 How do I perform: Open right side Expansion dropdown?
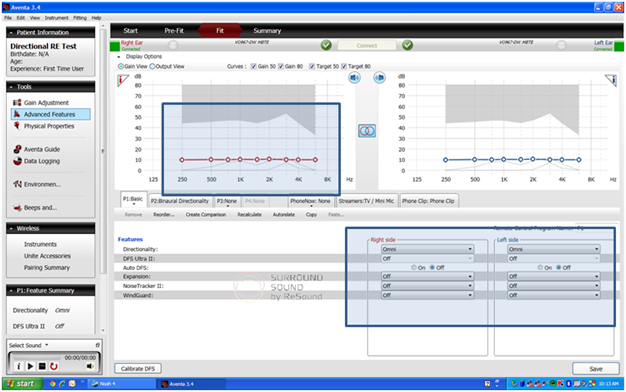tap(427, 276)
